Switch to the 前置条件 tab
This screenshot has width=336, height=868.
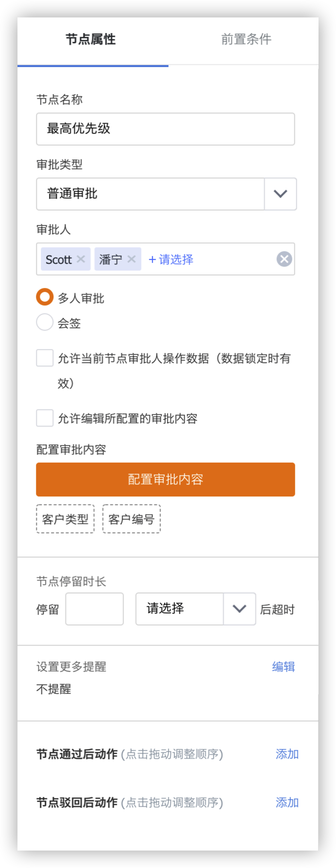[246, 39]
